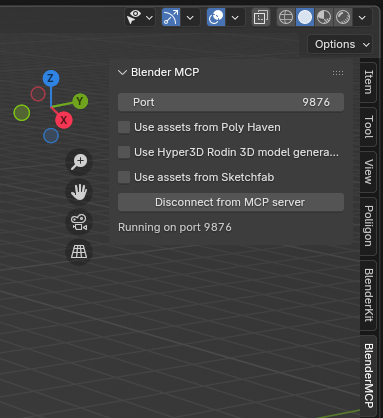This screenshot has width=383, height=418.
Task: Click the X axis on the gizmo
Action: pyautogui.click(x=64, y=120)
